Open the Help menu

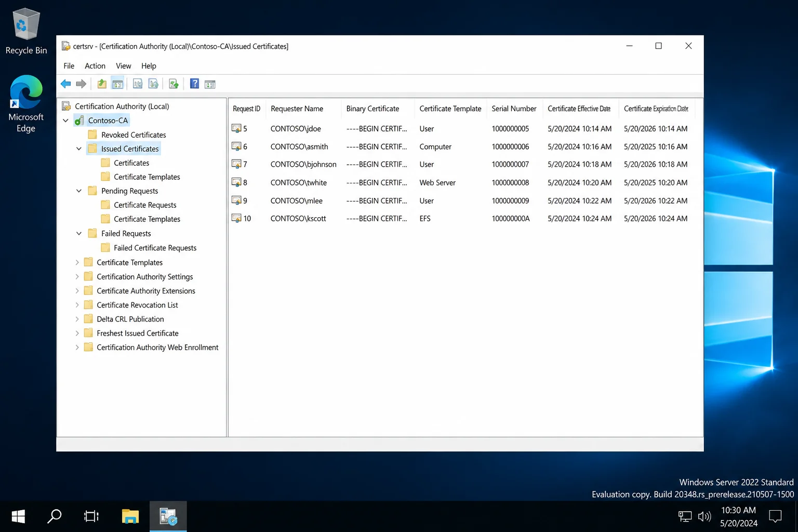(149, 66)
